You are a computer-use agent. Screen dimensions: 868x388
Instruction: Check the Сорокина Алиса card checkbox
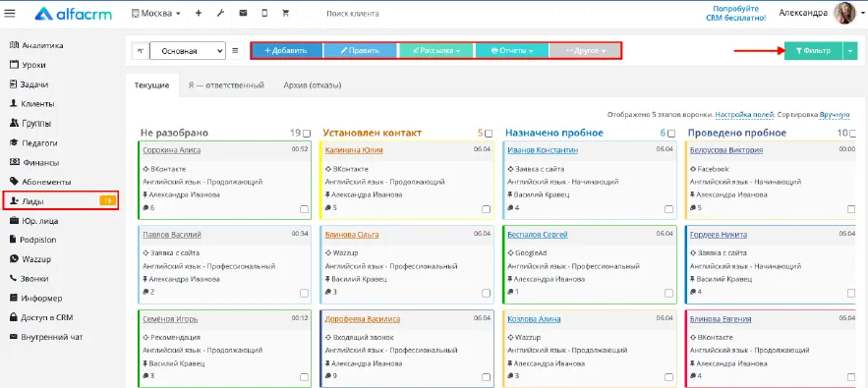[304, 209]
